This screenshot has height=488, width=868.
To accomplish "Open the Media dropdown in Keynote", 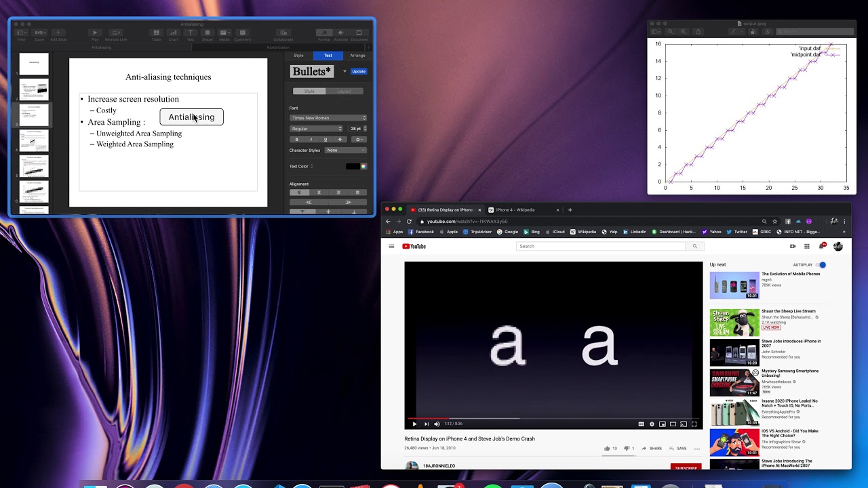I will (224, 33).
